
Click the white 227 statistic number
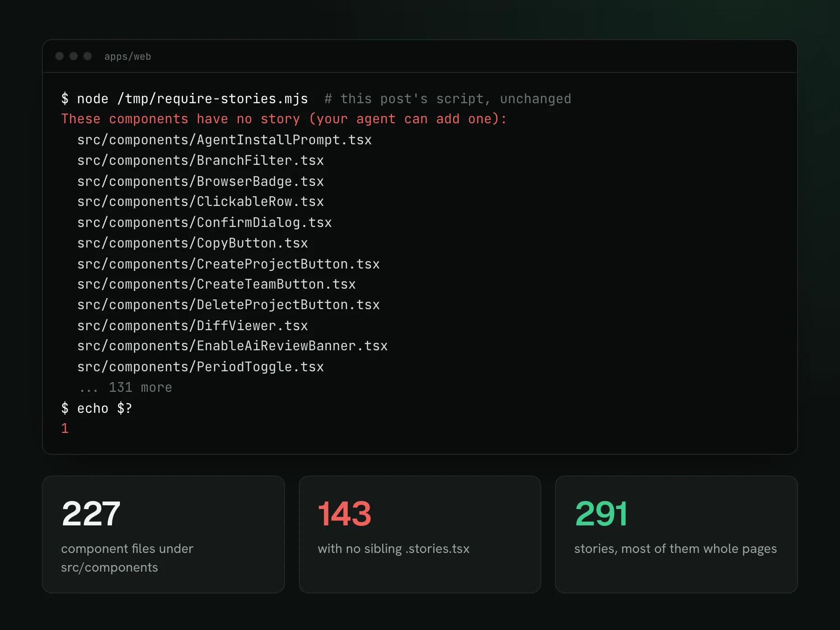(x=91, y=514)
